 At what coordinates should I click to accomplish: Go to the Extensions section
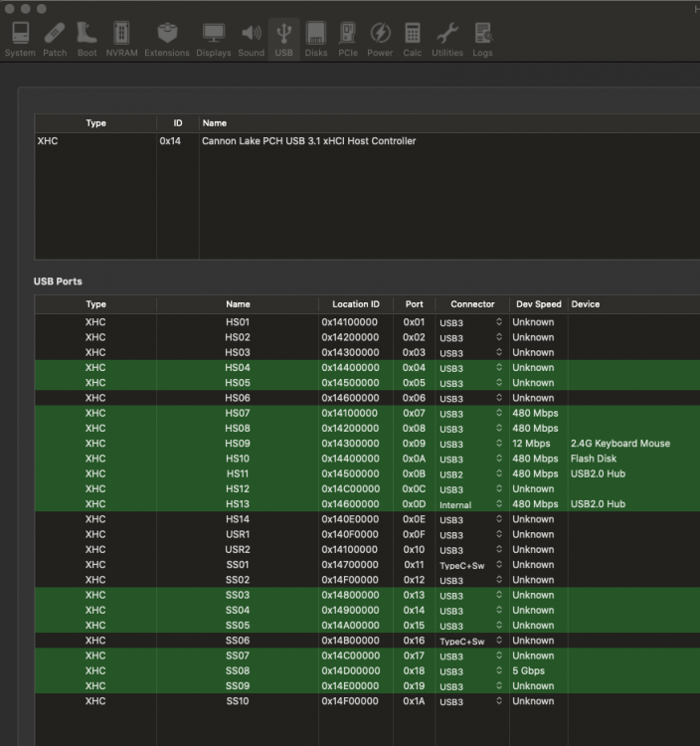(x=167, y=40)
